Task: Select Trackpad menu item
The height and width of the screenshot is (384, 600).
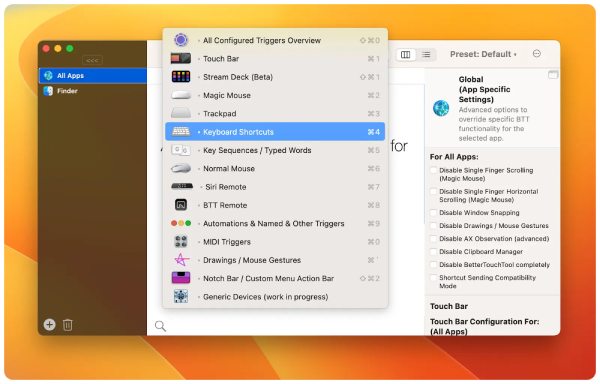Action: [x=275, y=114]
